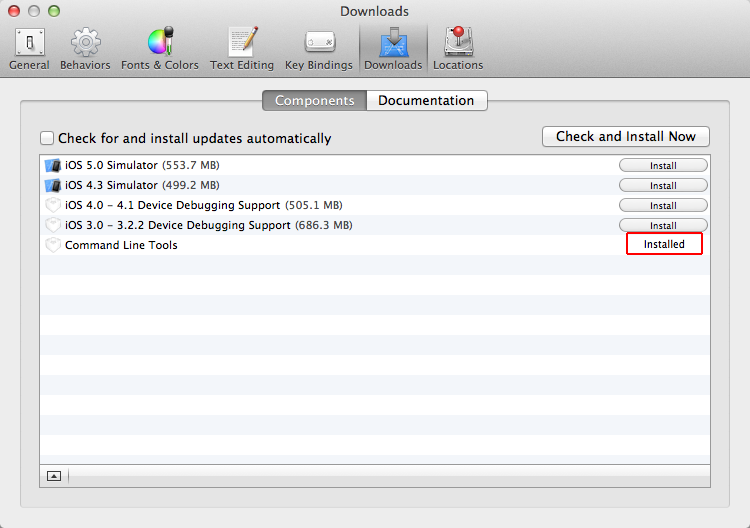Click the Installed status of Command Line Tools
This screenshot has height=528, width=750.
pos(664,244)
